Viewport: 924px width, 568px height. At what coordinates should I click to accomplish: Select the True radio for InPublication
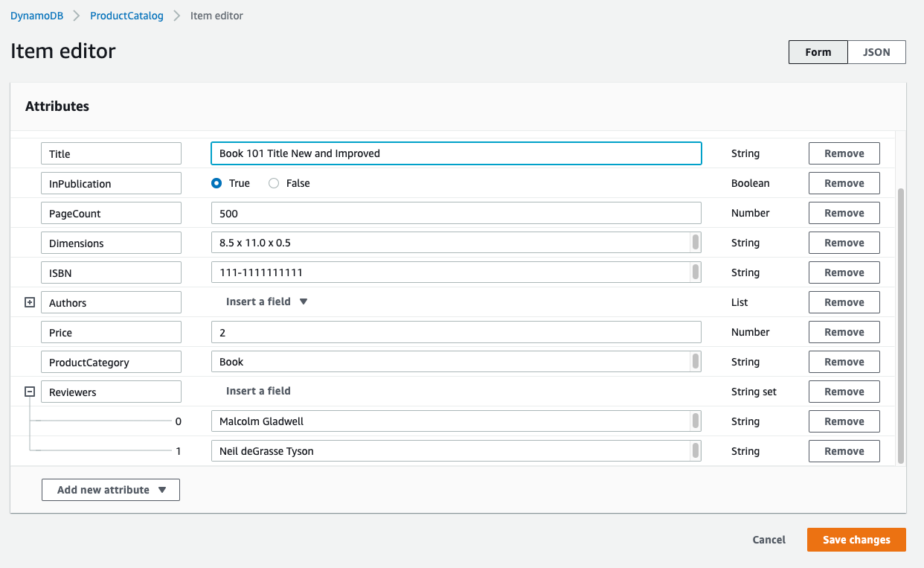coord(216,183)
